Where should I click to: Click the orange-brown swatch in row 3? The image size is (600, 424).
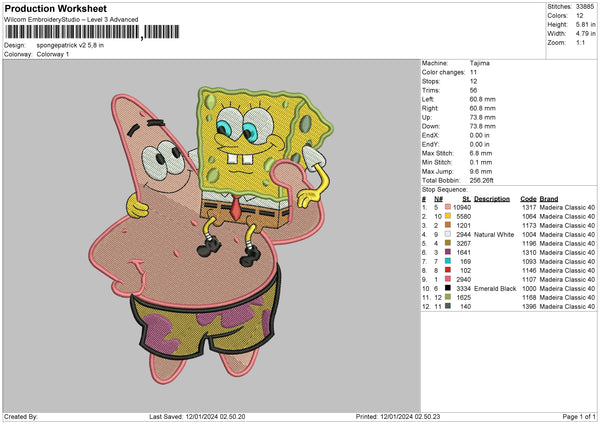(448, 225)
